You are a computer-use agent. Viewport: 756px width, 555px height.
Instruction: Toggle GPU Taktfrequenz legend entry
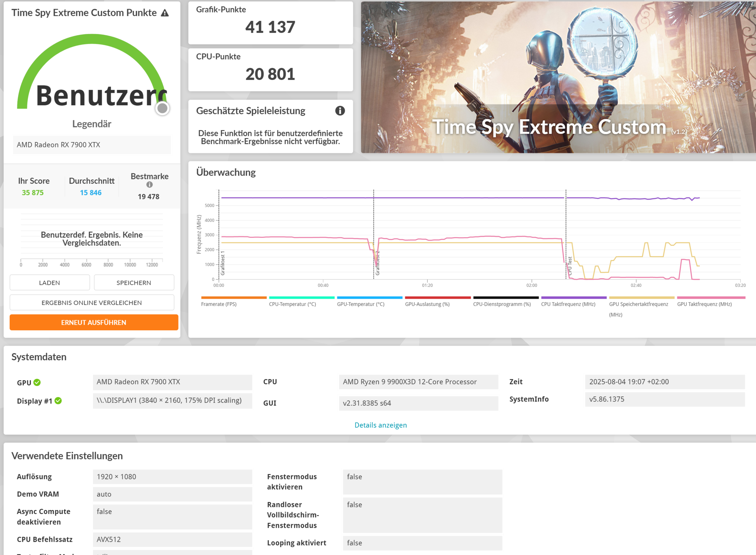pos(704,304)
